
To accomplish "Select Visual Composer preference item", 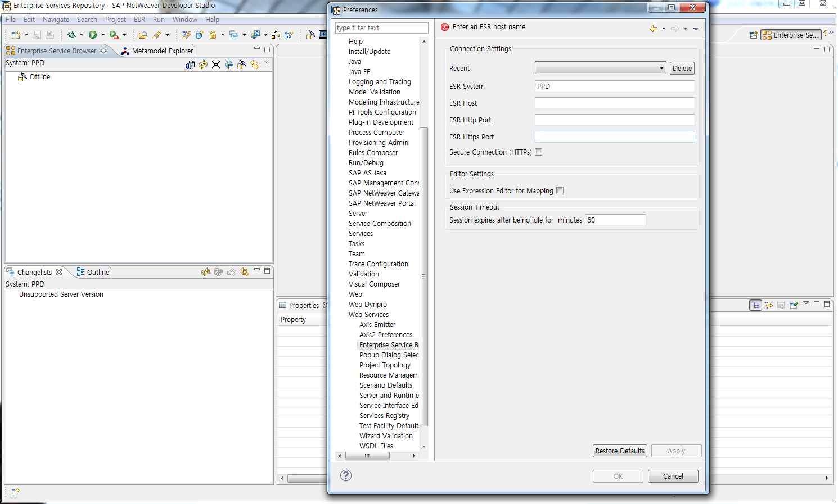I will [374, 284].
